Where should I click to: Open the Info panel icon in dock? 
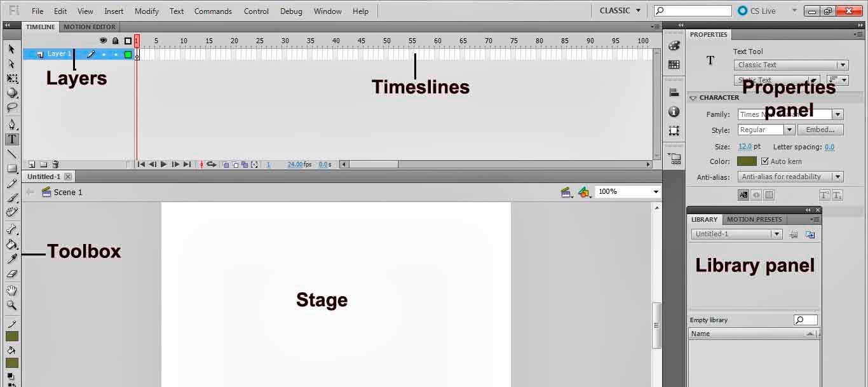coord(674,112)
